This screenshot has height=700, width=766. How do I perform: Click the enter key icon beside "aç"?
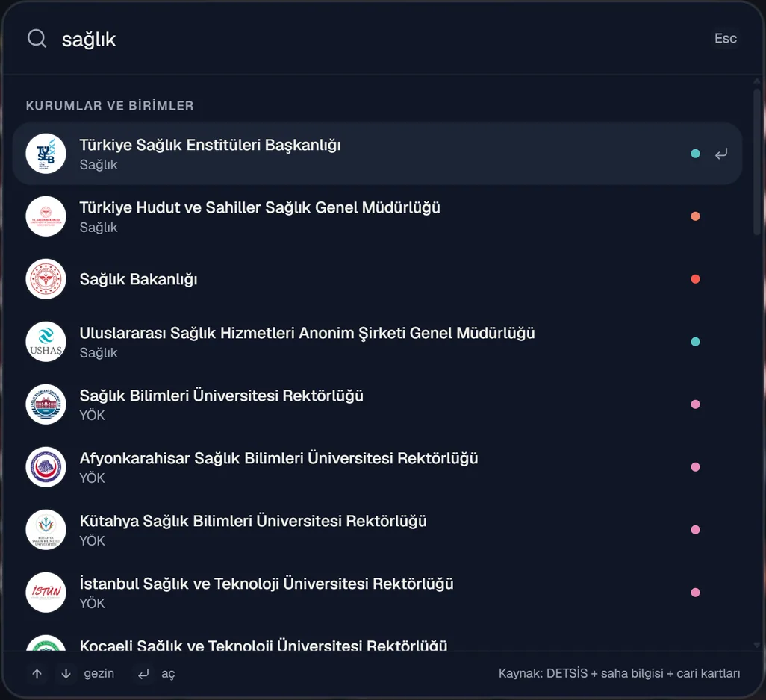coord(143,674)
